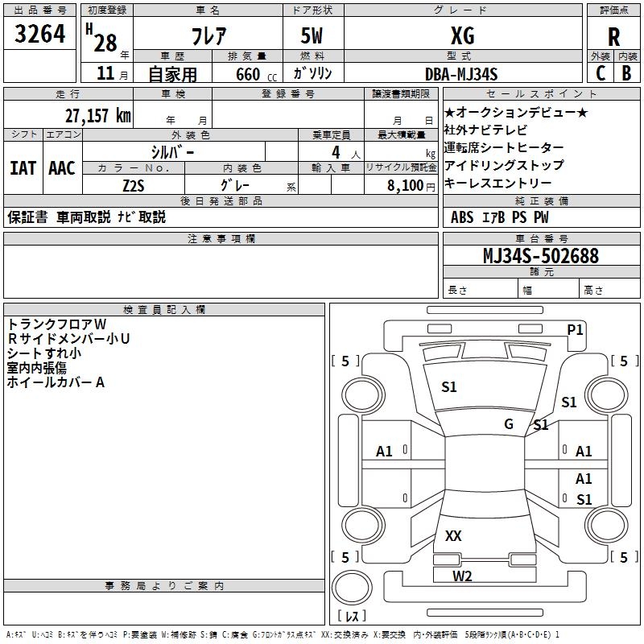
Task: Select the S1 rust mark on the hood
Action: (x=449, y=387)
